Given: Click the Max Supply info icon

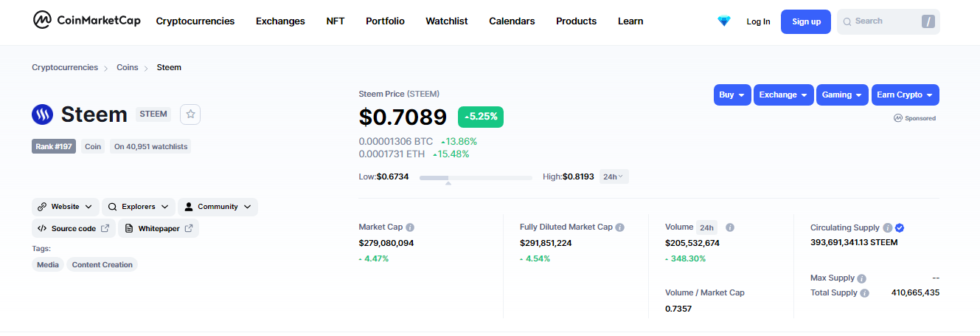Looking at the screenshot, I should [x=862, y=278].
